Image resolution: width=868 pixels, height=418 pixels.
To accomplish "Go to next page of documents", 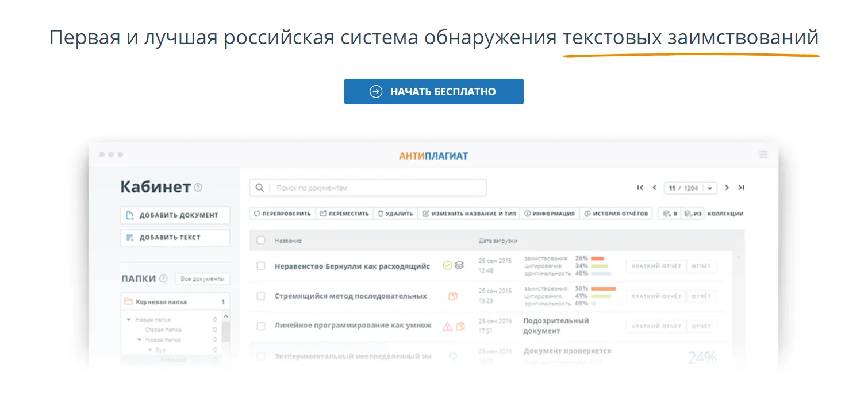I will (x=727, y=188).
